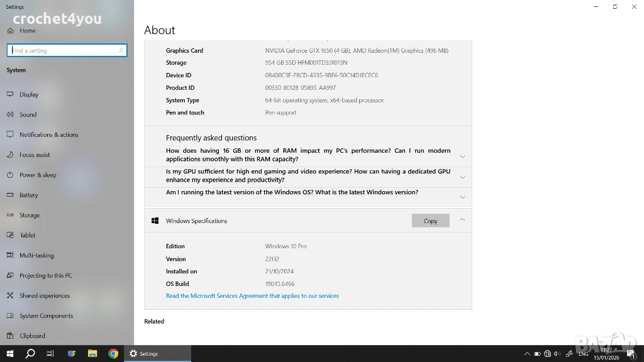Open Google Chrome from the taskbar
Viewport: 644px width, 362px height.
113,354
